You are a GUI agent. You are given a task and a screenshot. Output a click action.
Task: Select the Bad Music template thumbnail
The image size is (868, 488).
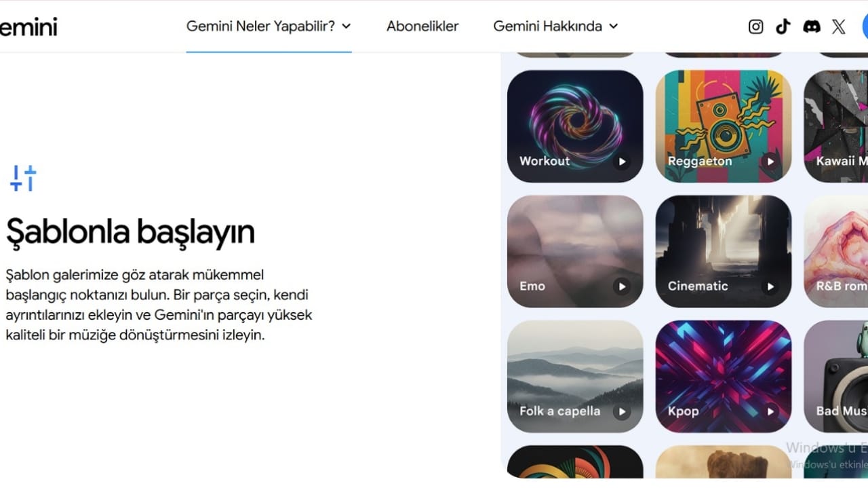(x=835, y=376)
